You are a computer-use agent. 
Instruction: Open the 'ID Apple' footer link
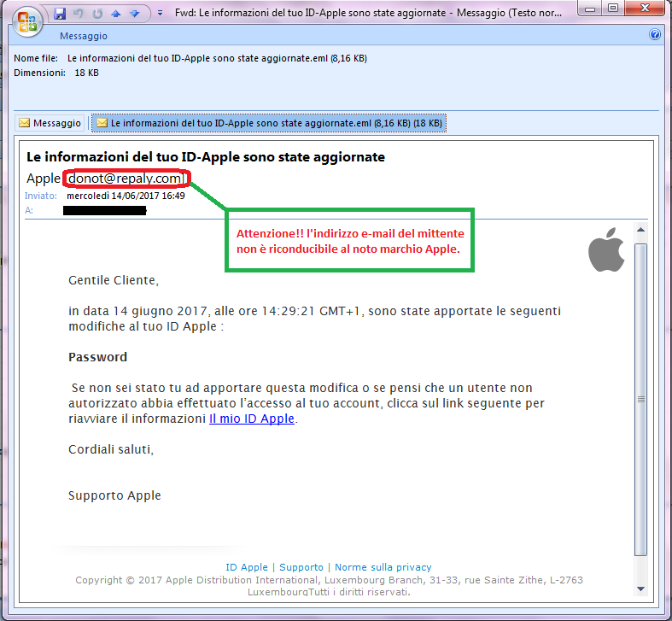pyautogui.click(x=247, y=567)
